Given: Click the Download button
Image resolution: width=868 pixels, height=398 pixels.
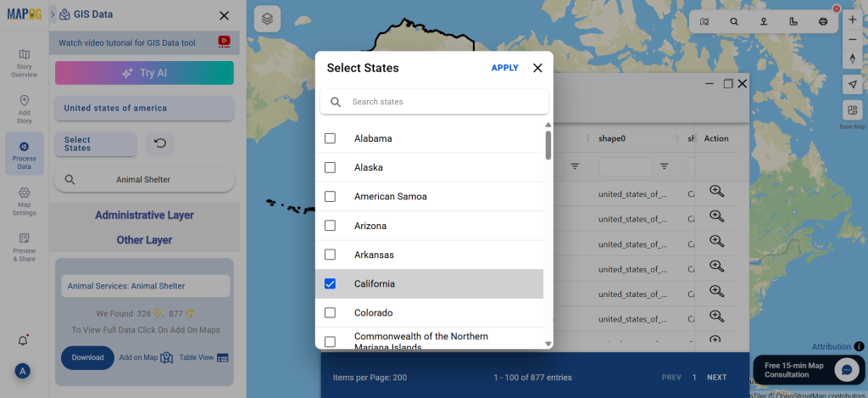Looking at the screenshot, I should (87, 357).
